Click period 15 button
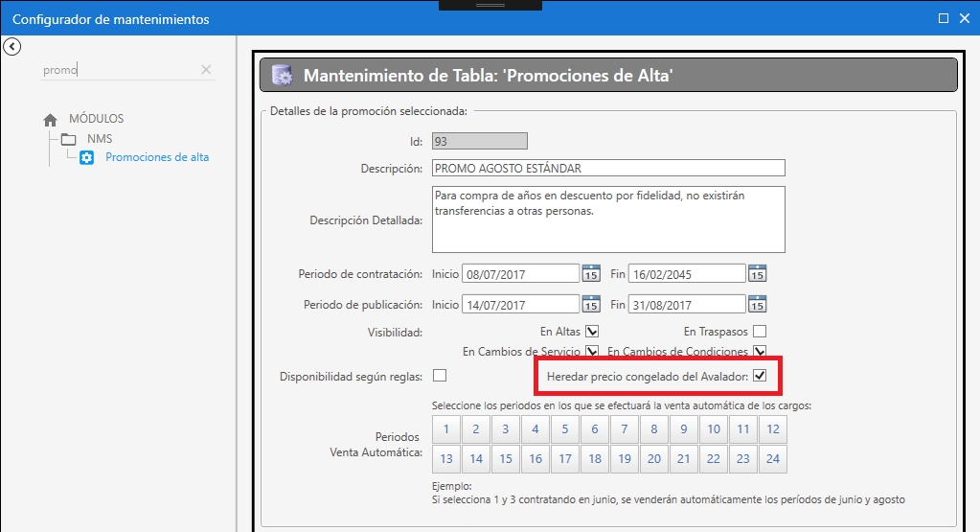 click(x=506, y=459)
